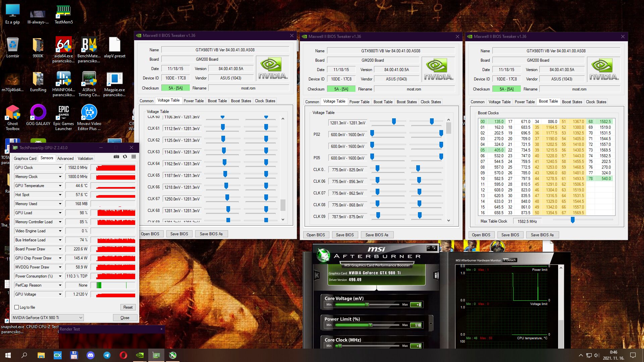Screen dimensions: 644x362
Task: Show hidden system tray icons chevron
Action: (x=581, y=355)
